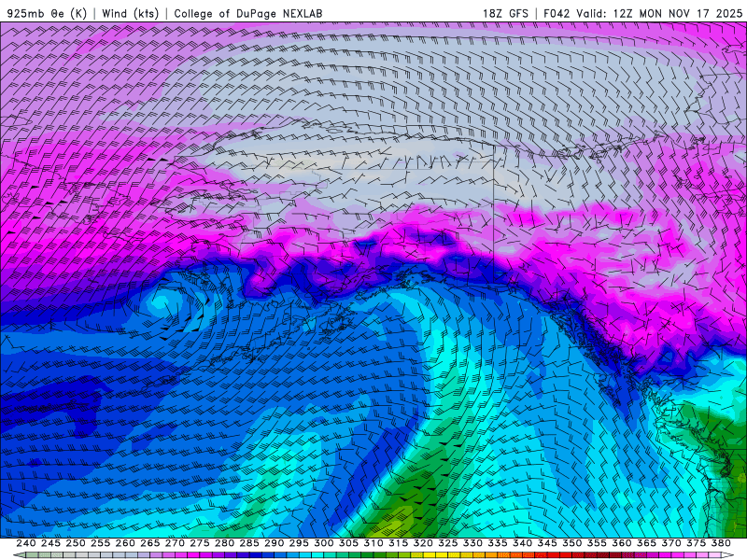This screenshot has width=747, height=560.
Task: Click the 305 value on the color scale
Action: [x=348, y=543]
